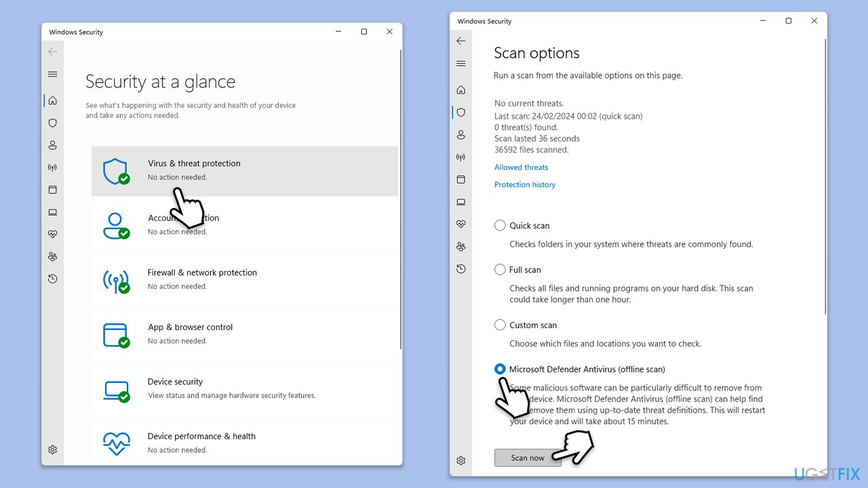Open Account protection person icon in left sidebar
This screenshot has width=868, height=488.
click(x=53, y=145)
